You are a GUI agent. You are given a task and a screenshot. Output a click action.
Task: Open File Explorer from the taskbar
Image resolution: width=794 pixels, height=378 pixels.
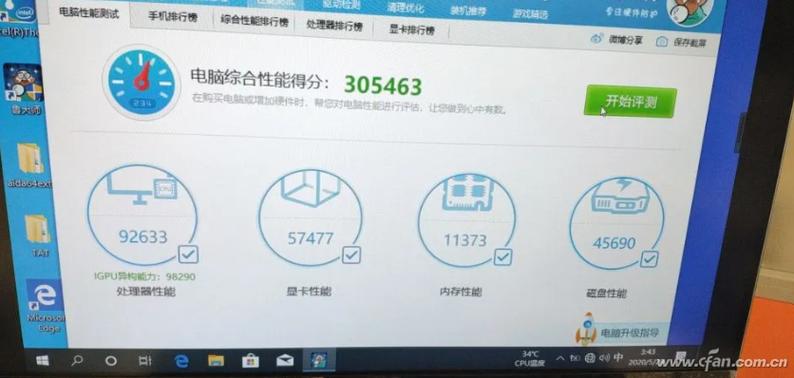tap(216, 360)
